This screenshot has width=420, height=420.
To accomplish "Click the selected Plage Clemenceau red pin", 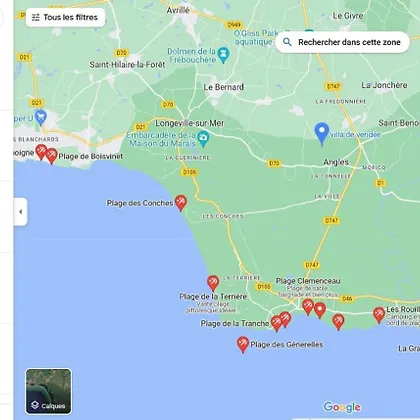I will (x=320, y=310).
